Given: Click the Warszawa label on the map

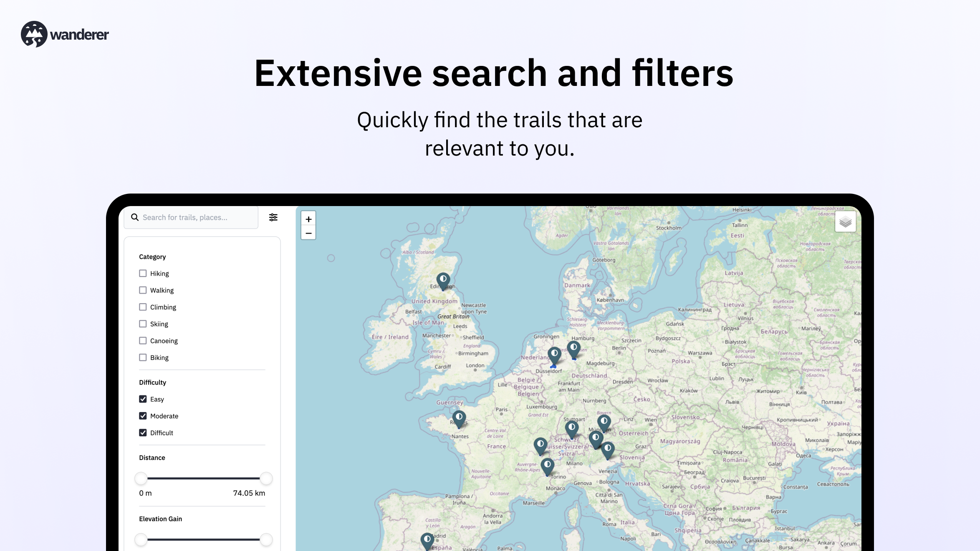Looking at the screenshot, I should tap(700, 353).
